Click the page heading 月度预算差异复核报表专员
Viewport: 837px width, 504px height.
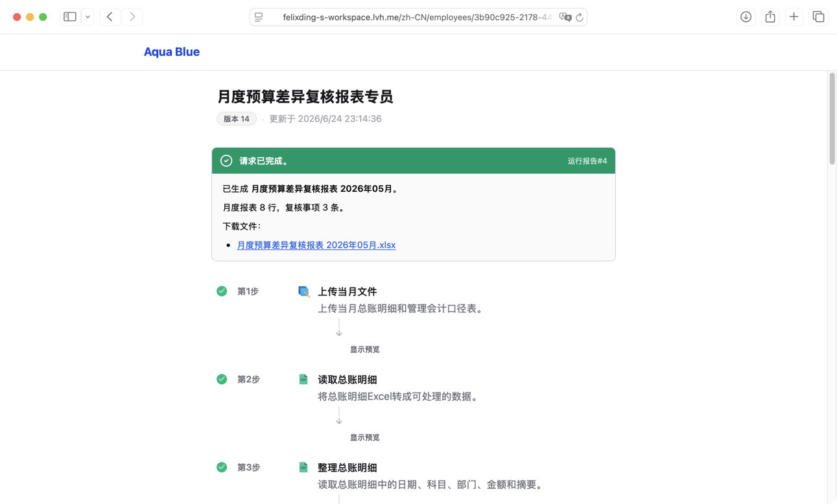pos(305,97)
